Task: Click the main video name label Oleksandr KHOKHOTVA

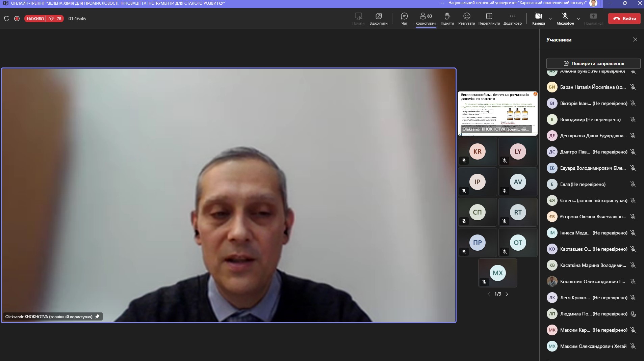Action: point(49,317)
